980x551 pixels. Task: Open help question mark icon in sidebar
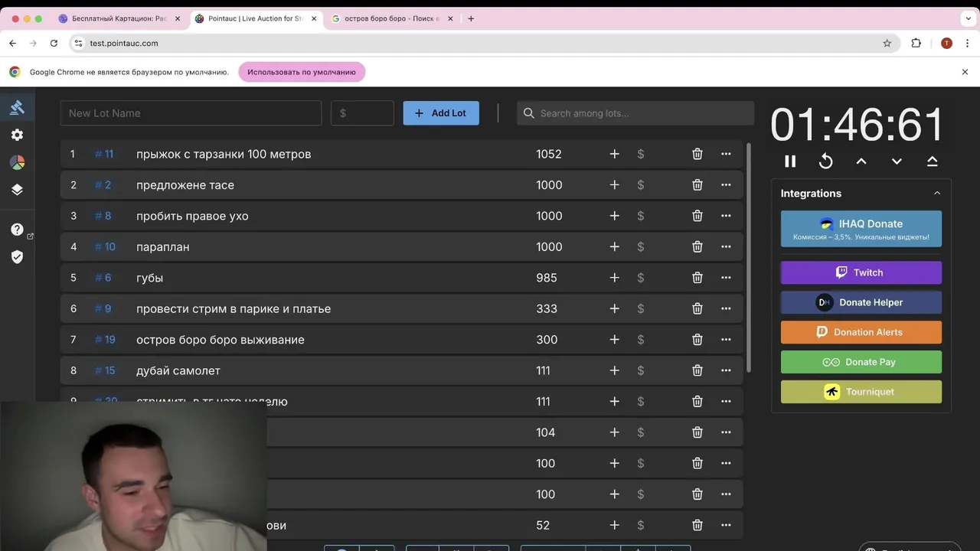pos(17,230)
